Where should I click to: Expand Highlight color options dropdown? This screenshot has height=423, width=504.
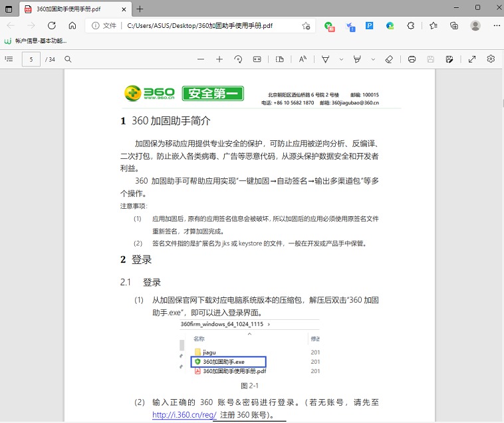pyautogui.click(x=373, y=59)
